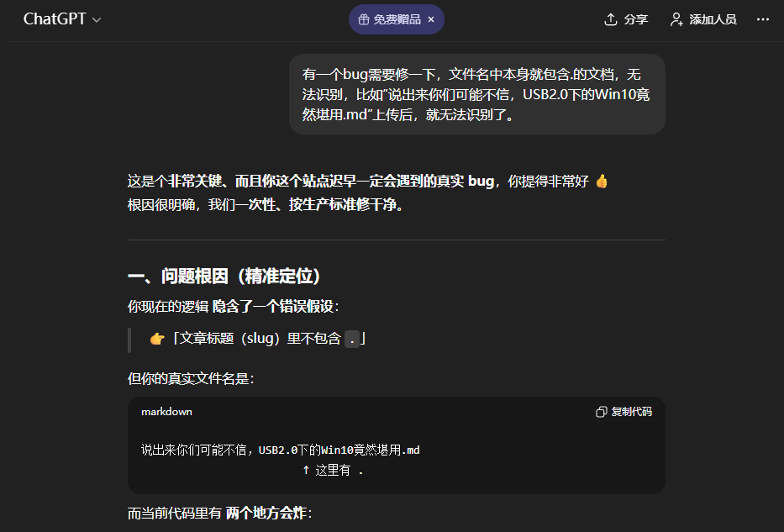Click the bold text 两个地方会炸
This screenshot has width=784, height=532.
pyautogui.click(x=266, y=513)
